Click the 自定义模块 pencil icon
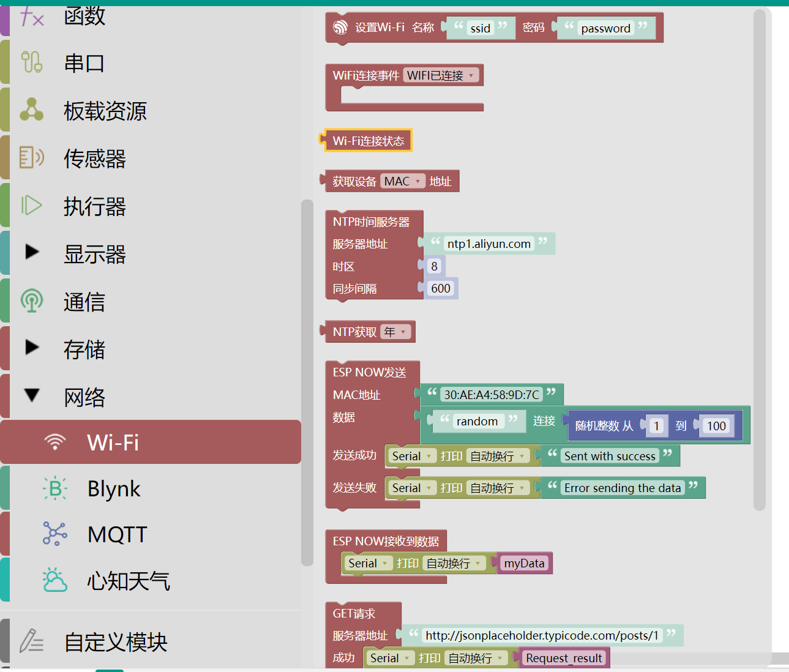 click(x=31, y=641)
